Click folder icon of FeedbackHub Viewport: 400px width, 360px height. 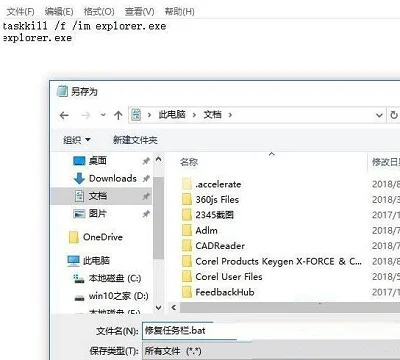click(x=187, y=292)
